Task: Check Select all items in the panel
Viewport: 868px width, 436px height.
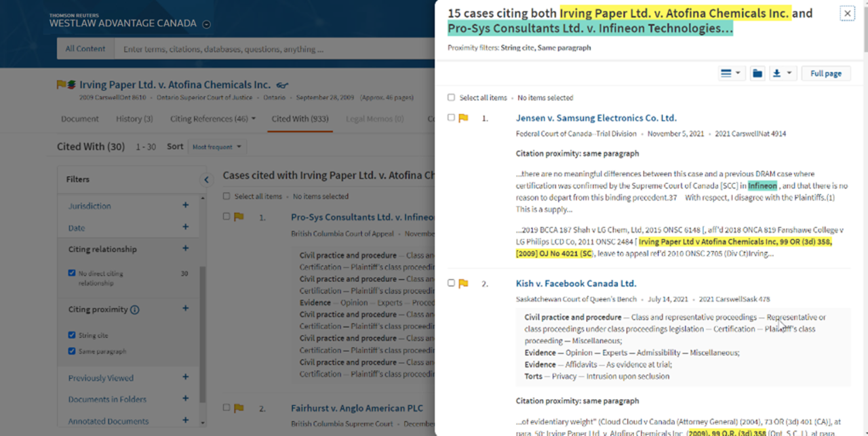Action: [452, 98]
